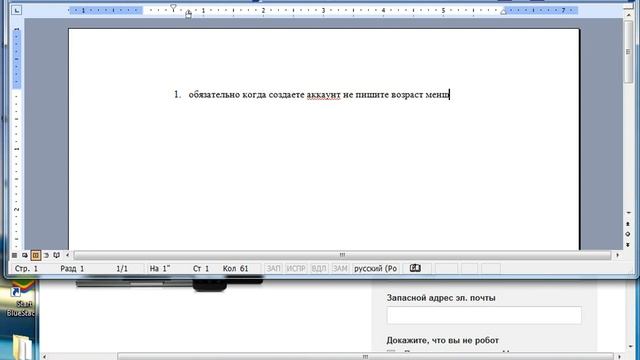Click the tab stop selector at ruler corner
Screen dimensions: 640x360
[16, 10]
